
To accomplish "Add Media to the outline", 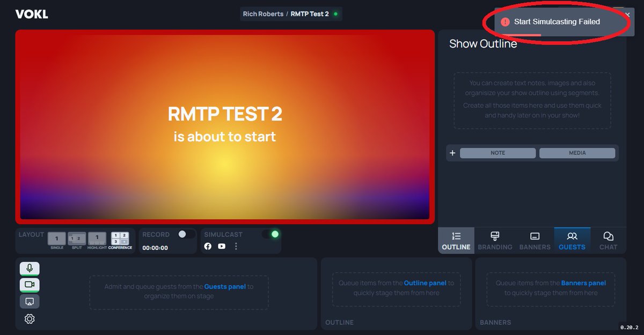I will [577, 153].
